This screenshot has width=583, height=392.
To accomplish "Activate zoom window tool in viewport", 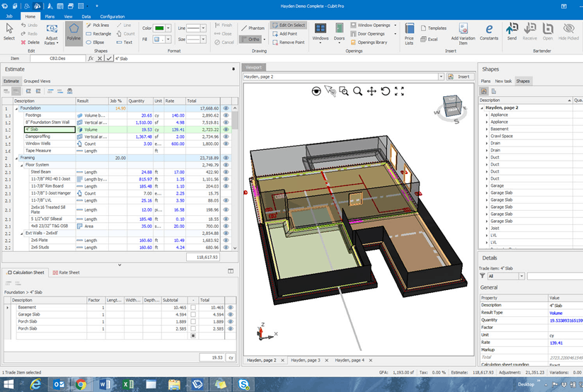I will pos(344,91).
